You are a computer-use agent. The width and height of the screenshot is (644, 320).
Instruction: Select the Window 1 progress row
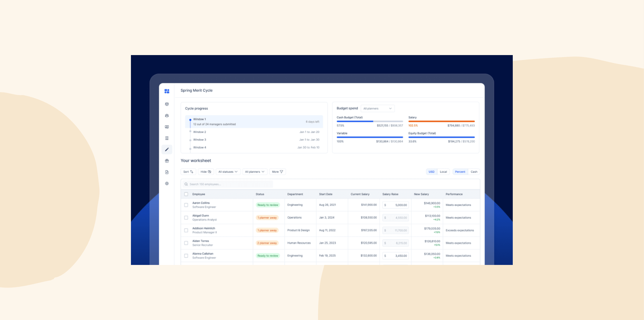(x=254, y=121)
